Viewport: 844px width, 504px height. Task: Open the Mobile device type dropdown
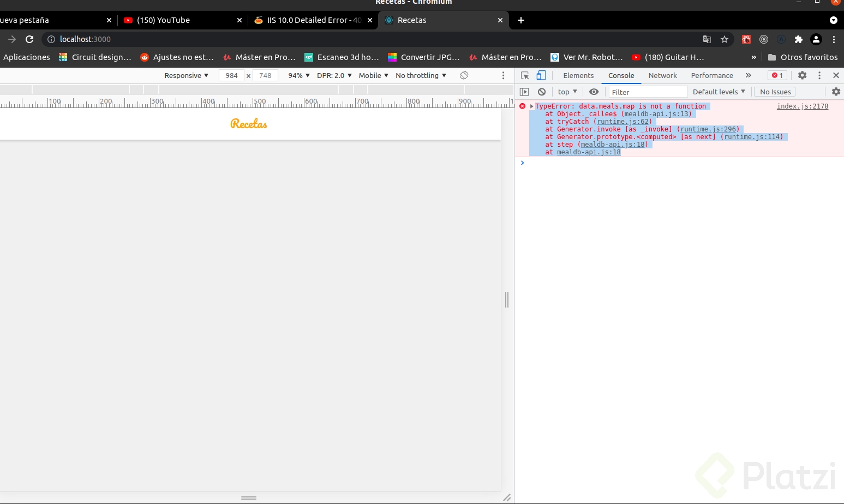click(374, 75)
